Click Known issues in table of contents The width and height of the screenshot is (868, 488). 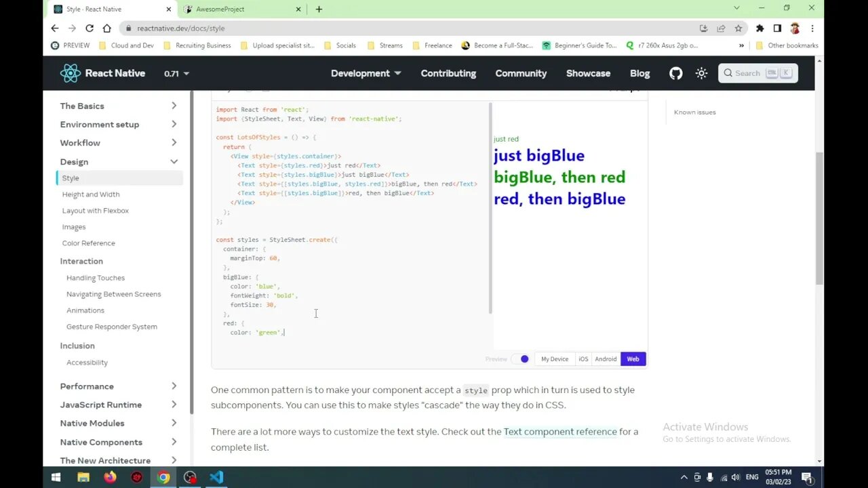(x=694, y=112)
